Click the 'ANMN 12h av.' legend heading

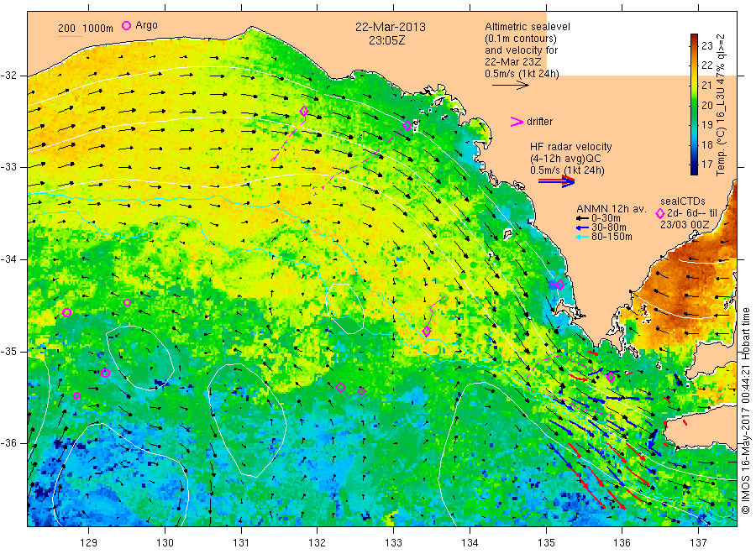pos(611,209)
